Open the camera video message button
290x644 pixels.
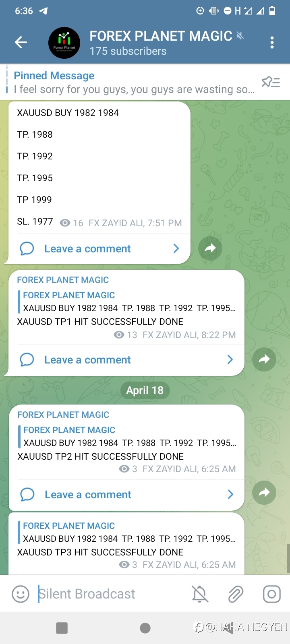click(272, 594)
